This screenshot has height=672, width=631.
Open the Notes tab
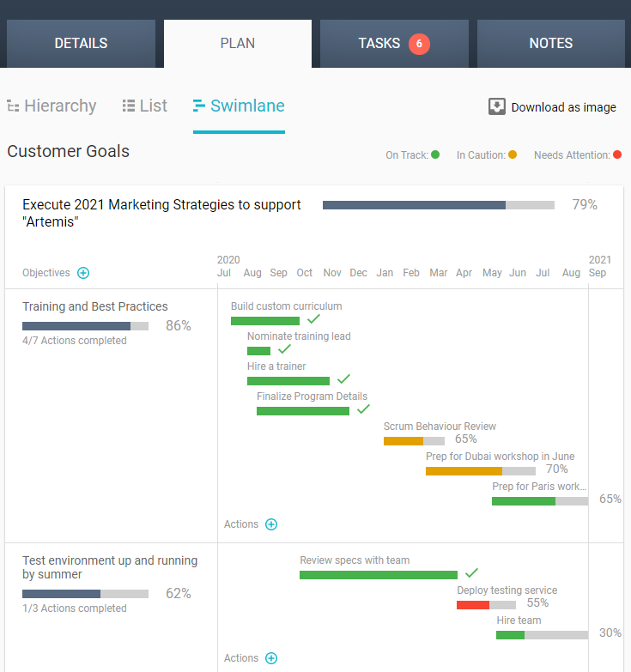click(550, 44)
